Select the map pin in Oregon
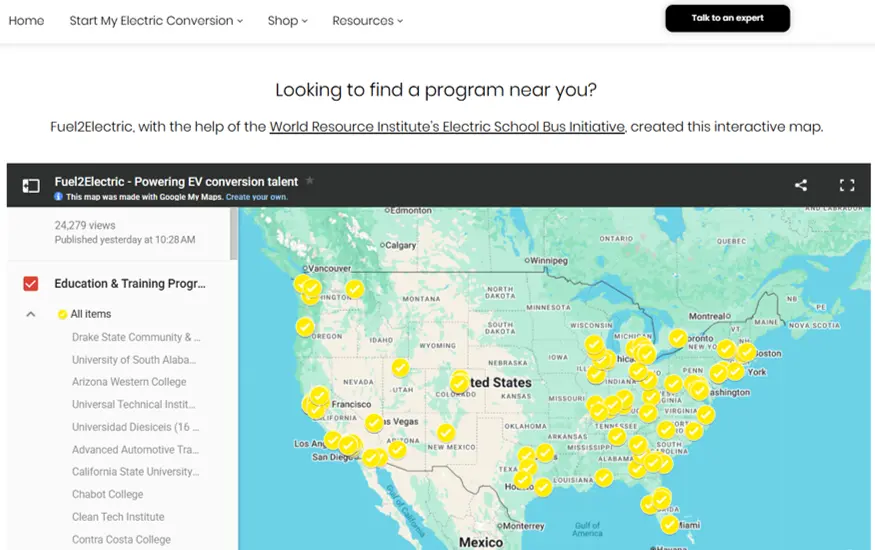Viewport: 875px width, 550px height. 305,326
